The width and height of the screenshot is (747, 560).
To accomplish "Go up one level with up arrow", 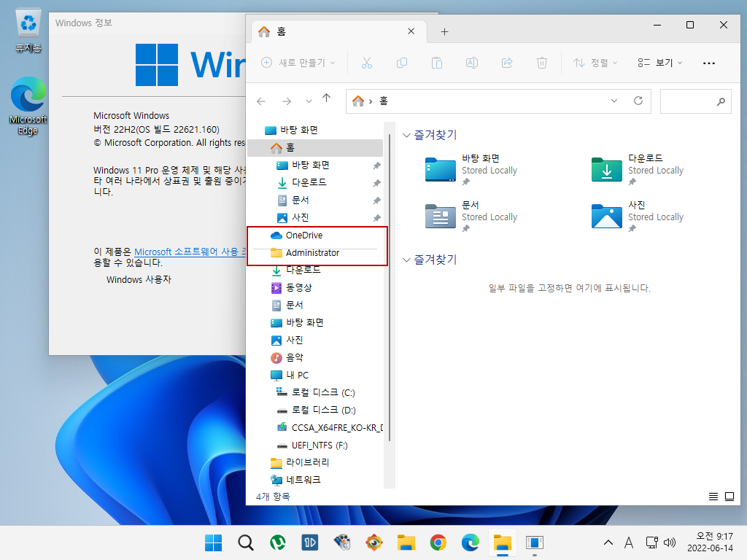I will click(x=326, y=98).
